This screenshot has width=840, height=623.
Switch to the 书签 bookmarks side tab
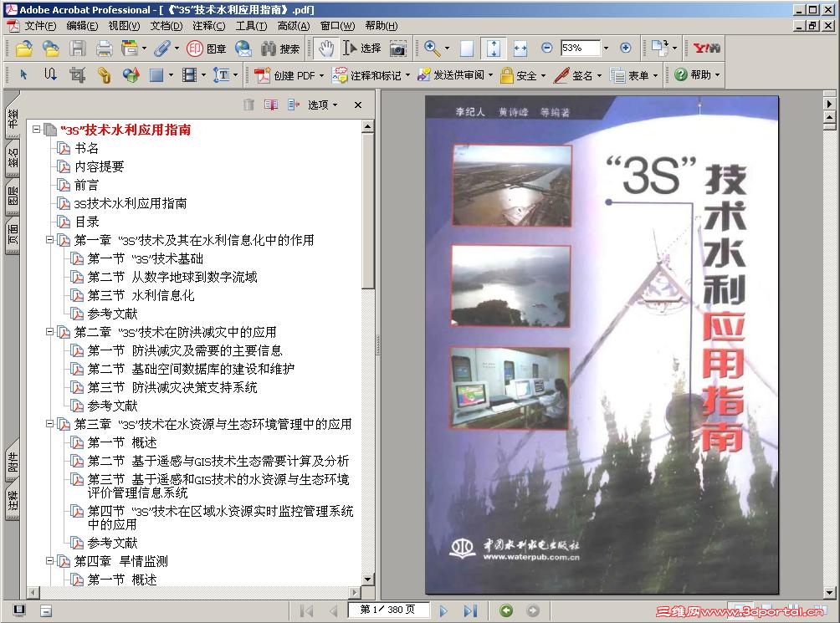(x=13, y=117)
